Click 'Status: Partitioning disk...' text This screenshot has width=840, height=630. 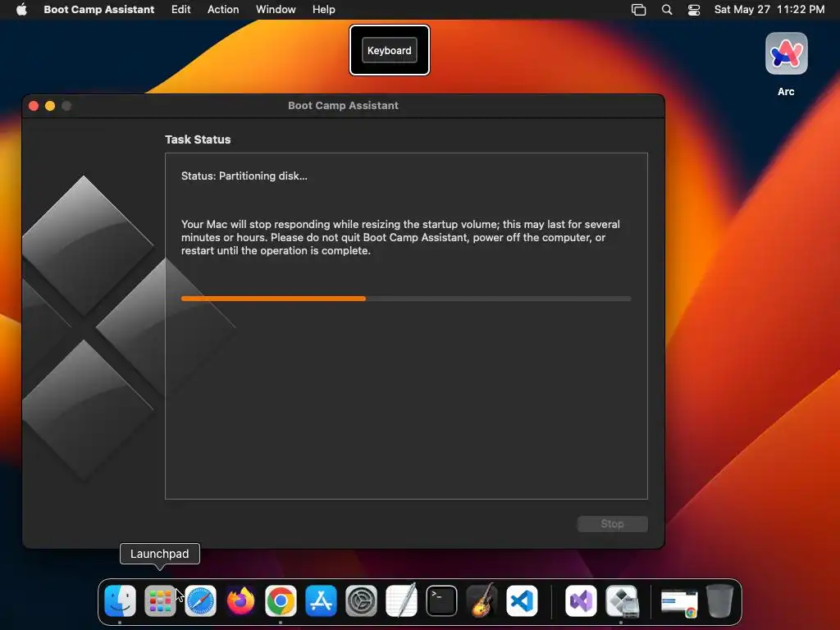pyautogui.click(x=244, y=176)
